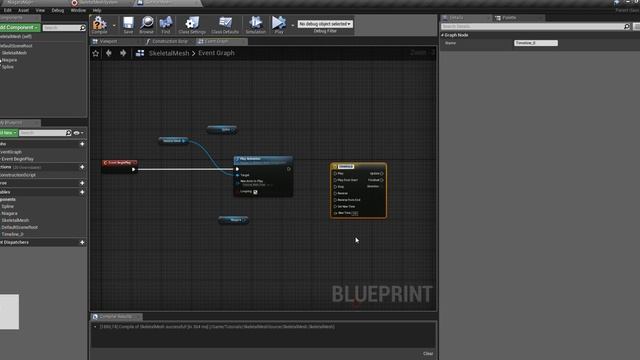Open the Asset menu
Screen dimensions: 640x360
tap(23, 10)
